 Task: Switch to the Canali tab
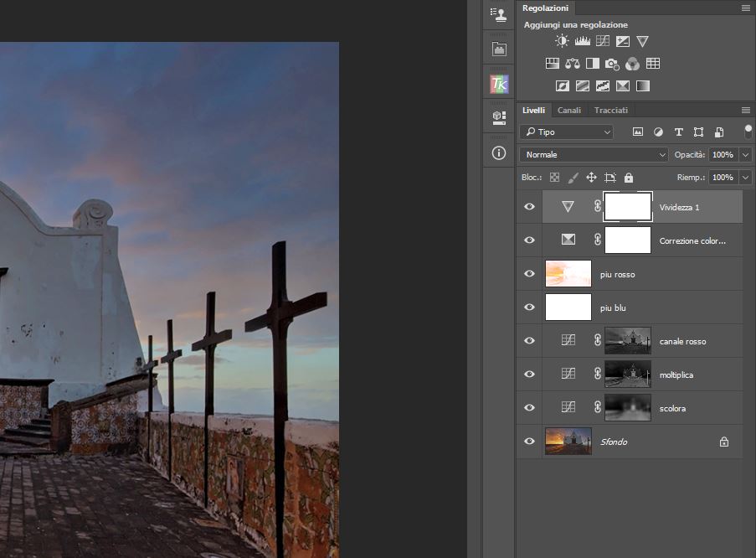click(x=569, y=111)
